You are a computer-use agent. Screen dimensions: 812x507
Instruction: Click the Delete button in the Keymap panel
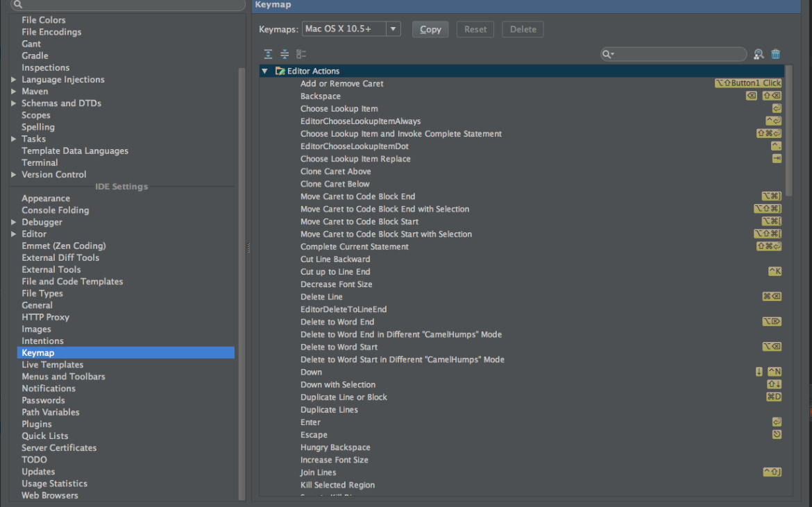point(523,29)
